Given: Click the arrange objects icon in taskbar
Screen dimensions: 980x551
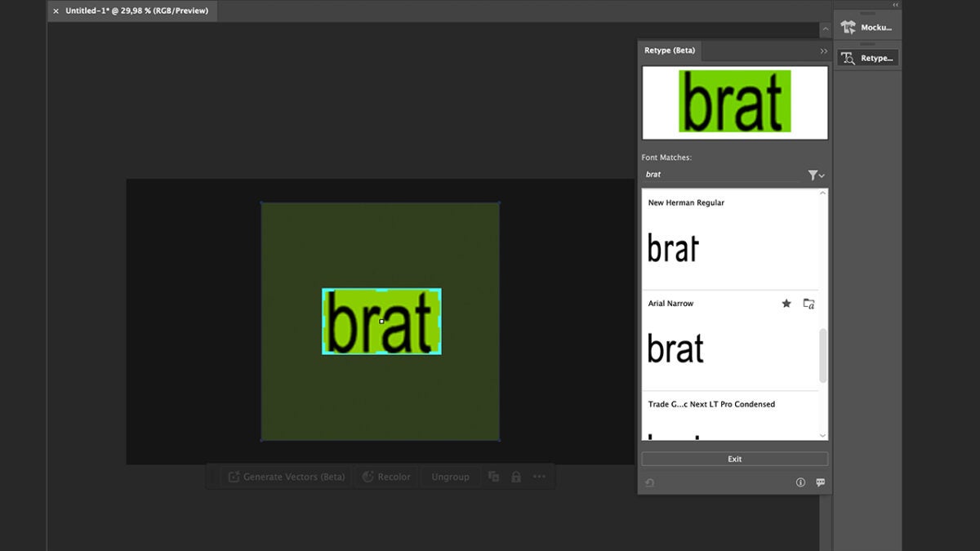Looking at the screenshot, I should click(x=493, y=477).
